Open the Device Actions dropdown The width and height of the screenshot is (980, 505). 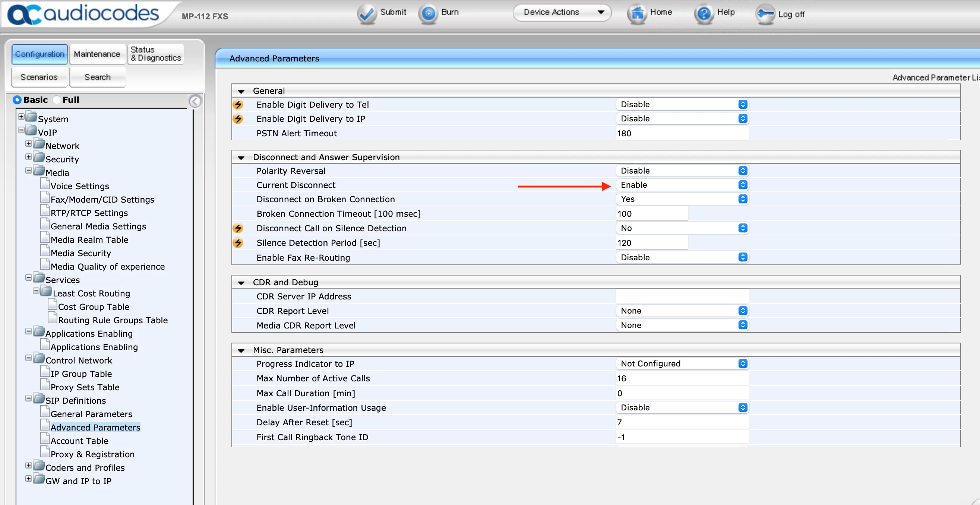click(x=562, y=12)
